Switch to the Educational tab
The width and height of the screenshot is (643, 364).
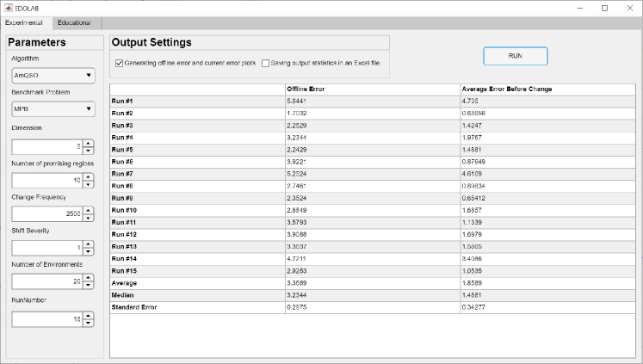click(x=74, y=23)
